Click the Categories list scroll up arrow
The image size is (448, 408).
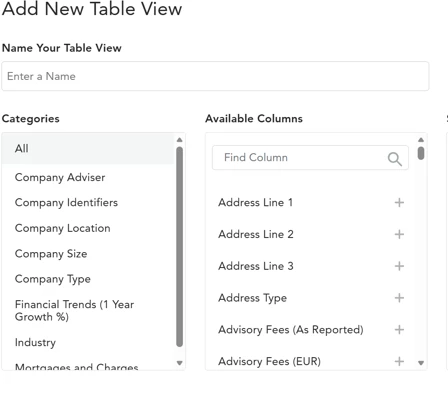(x=179, y=140)
